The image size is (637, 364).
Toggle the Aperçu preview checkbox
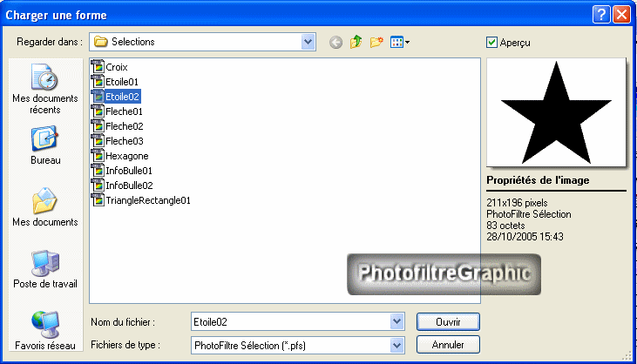pos(492,42)
